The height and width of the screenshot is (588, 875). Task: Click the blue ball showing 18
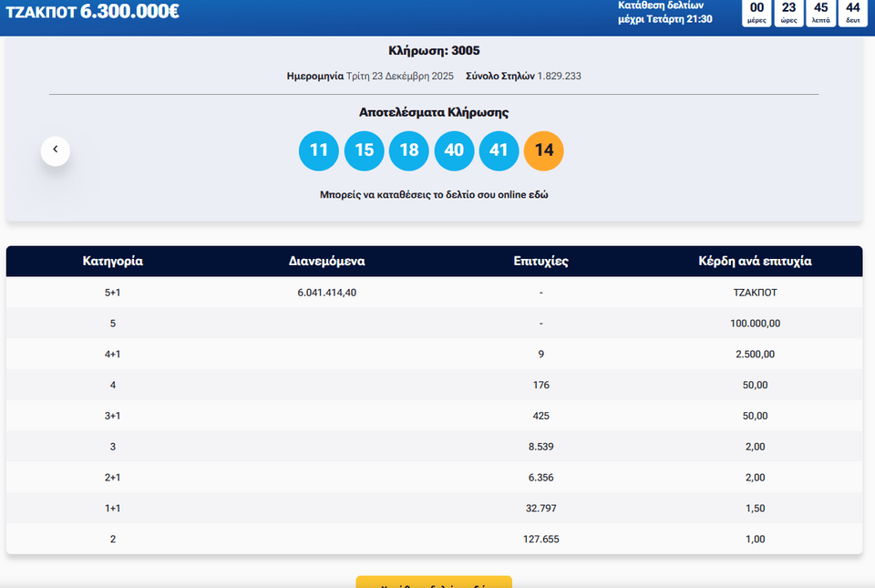408,150
